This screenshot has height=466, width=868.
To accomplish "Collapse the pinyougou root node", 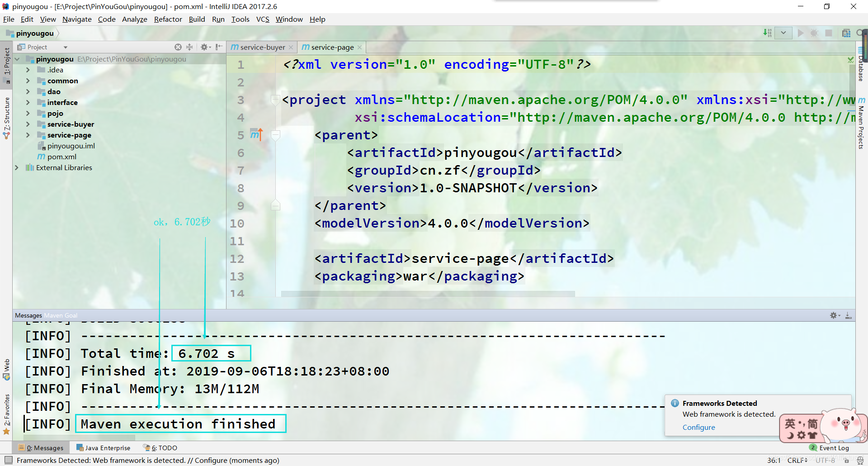I will point(17,59).
